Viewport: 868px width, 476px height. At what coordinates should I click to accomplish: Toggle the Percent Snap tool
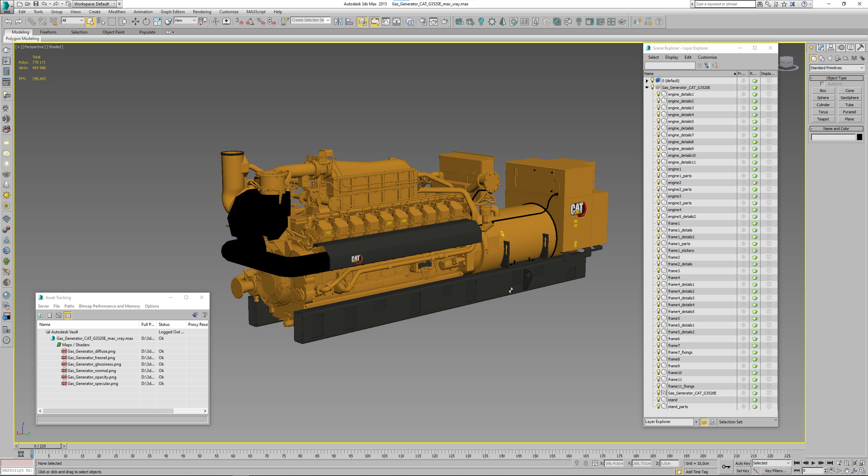click(x=261, y=22)
